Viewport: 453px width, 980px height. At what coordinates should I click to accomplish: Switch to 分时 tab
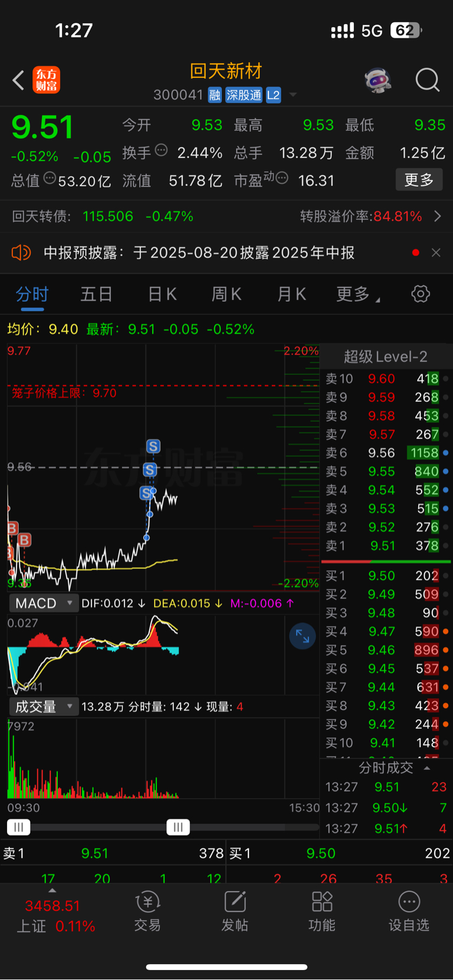[x=32, y=294]
